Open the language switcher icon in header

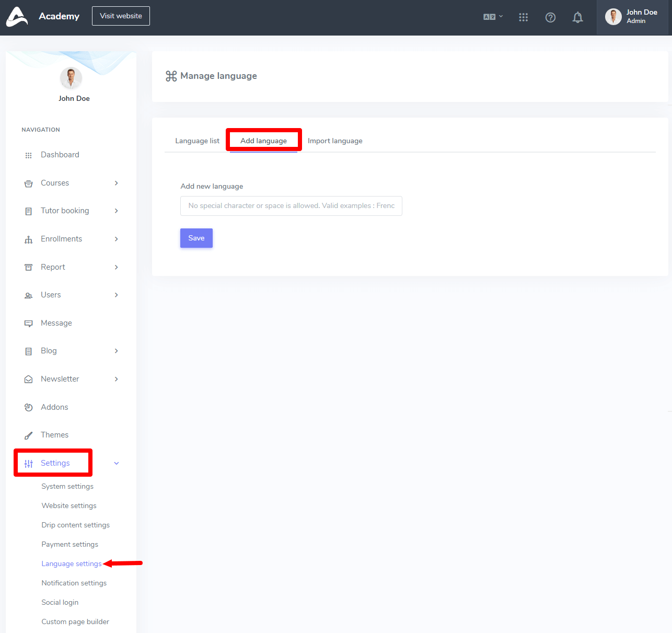(x=492, y=17)
